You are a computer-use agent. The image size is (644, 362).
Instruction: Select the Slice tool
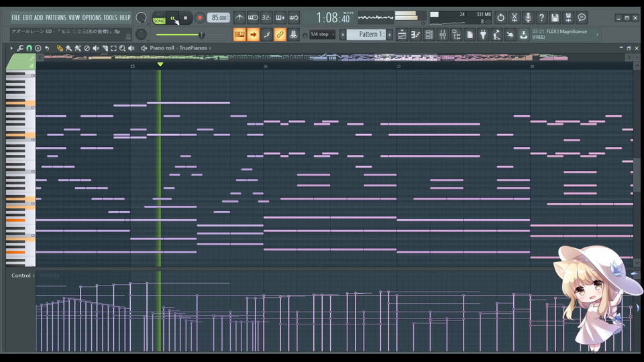105,48
